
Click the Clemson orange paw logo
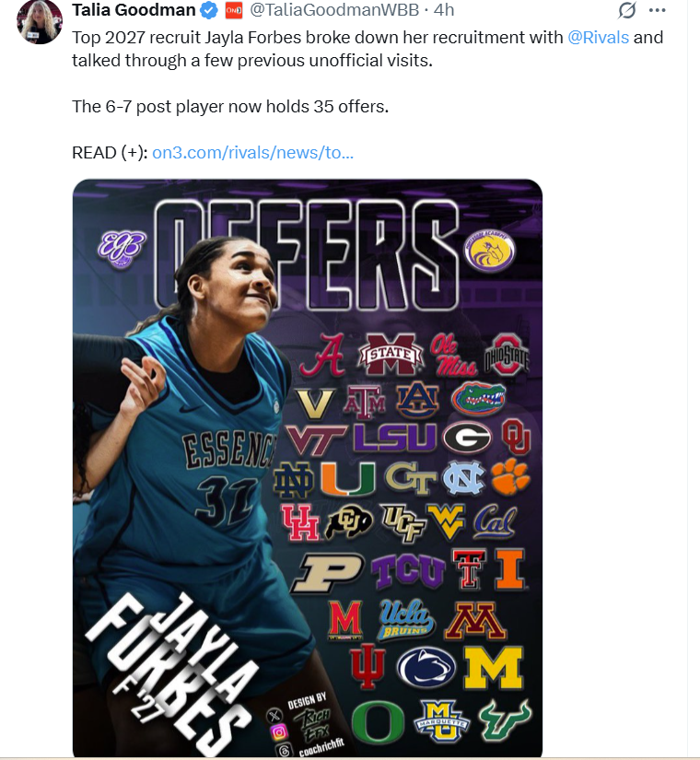pyautogui.click(x=509, y=478)
